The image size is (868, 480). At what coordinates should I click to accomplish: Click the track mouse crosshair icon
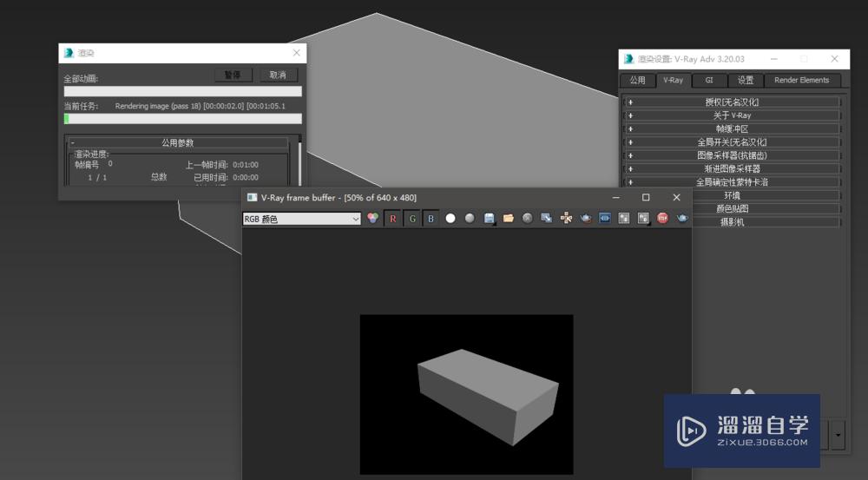(566, 219)
